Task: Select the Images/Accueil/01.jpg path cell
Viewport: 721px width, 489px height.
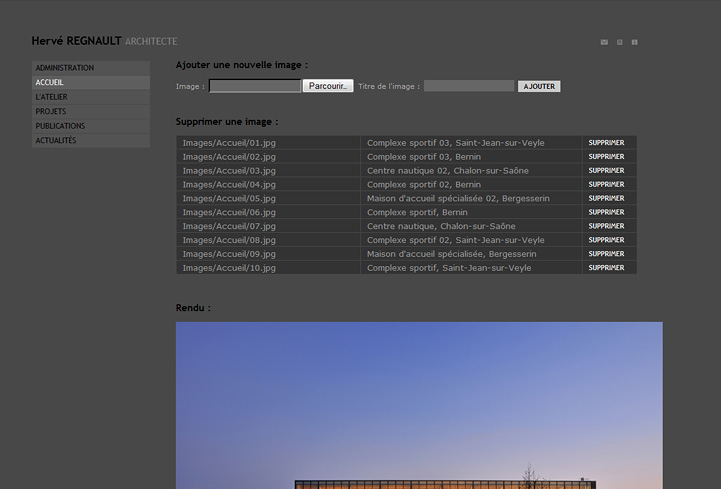Action: tap(268, 143)
